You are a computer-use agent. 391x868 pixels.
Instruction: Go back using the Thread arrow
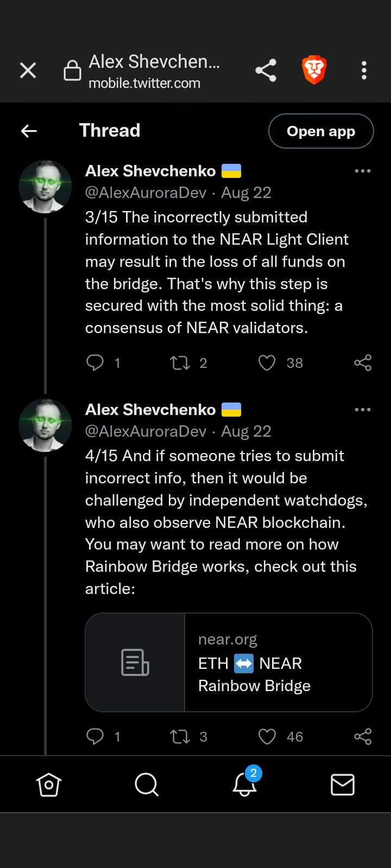[x=29, y=131]
